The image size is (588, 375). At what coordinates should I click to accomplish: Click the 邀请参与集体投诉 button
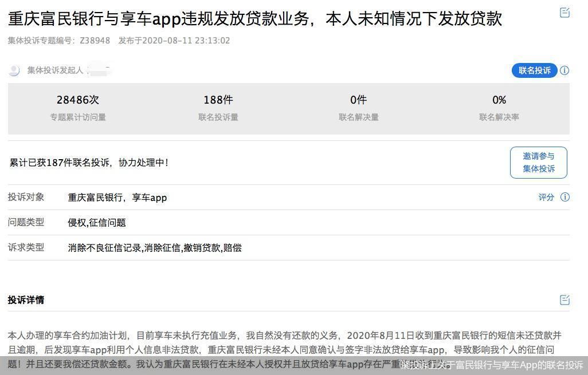coord(539,163)
